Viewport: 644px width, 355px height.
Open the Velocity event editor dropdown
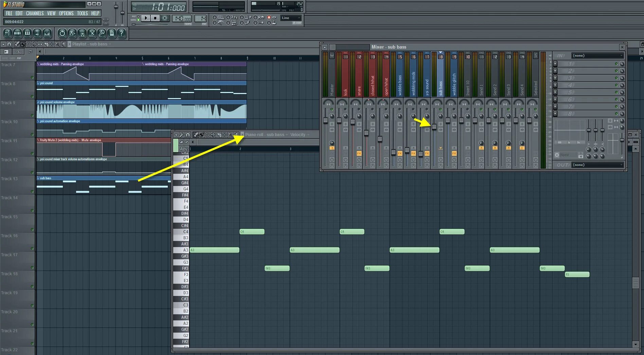pos(300,135)
